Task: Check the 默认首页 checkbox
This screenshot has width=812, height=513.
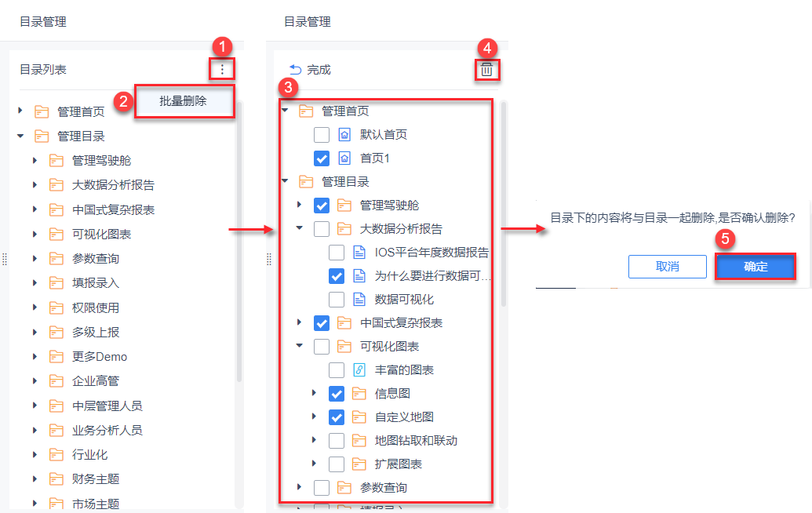Action: point(322,135)
